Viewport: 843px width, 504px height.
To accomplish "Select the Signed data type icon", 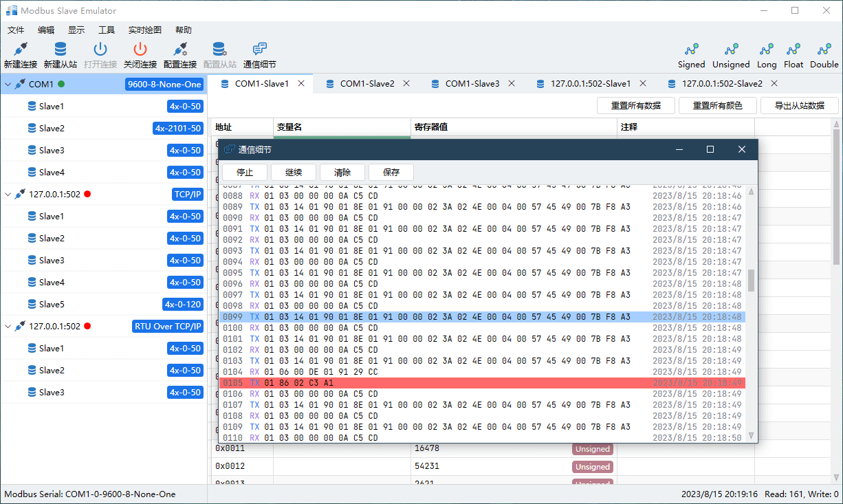I will click(691, 50).
